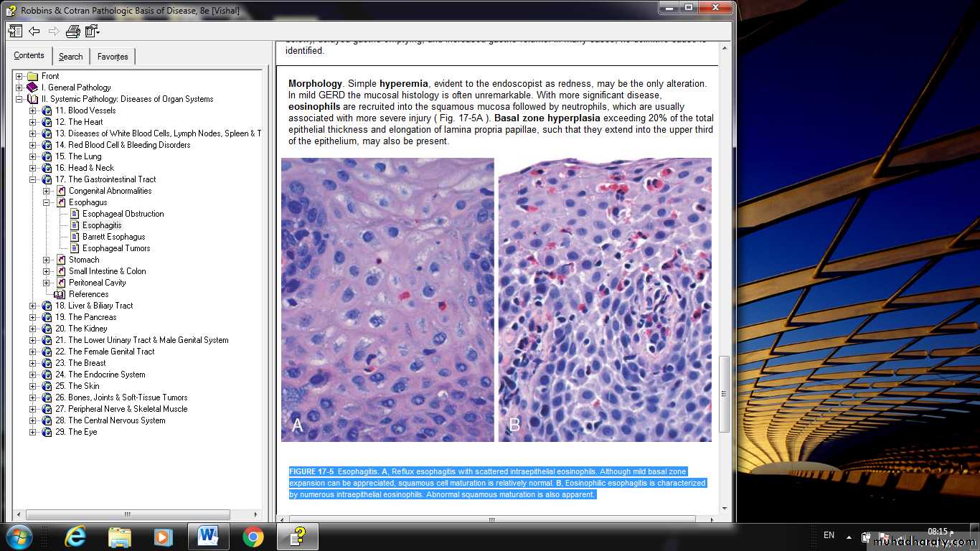
Task: Launch Google Chrome from taskbar
Action: [253, 536]
